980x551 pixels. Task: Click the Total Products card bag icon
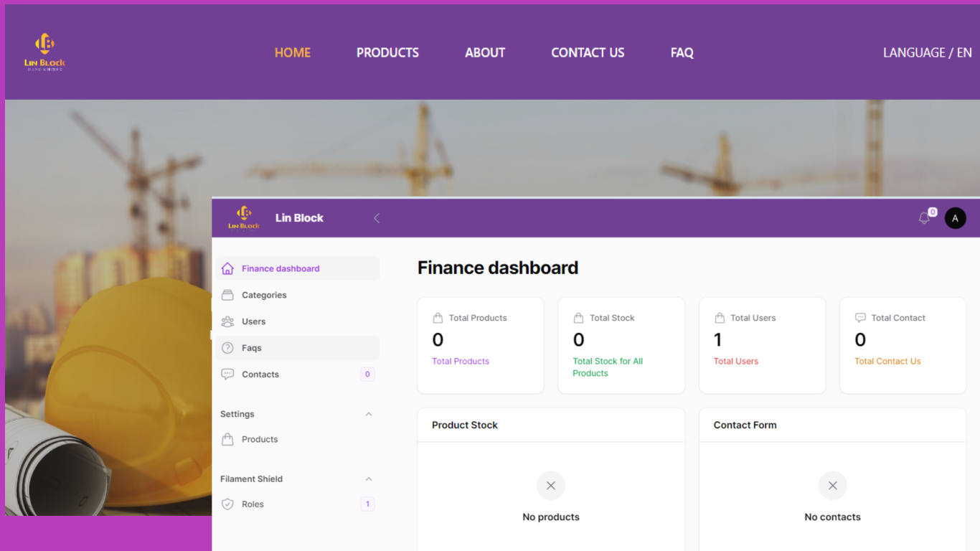tap(438, 318)
